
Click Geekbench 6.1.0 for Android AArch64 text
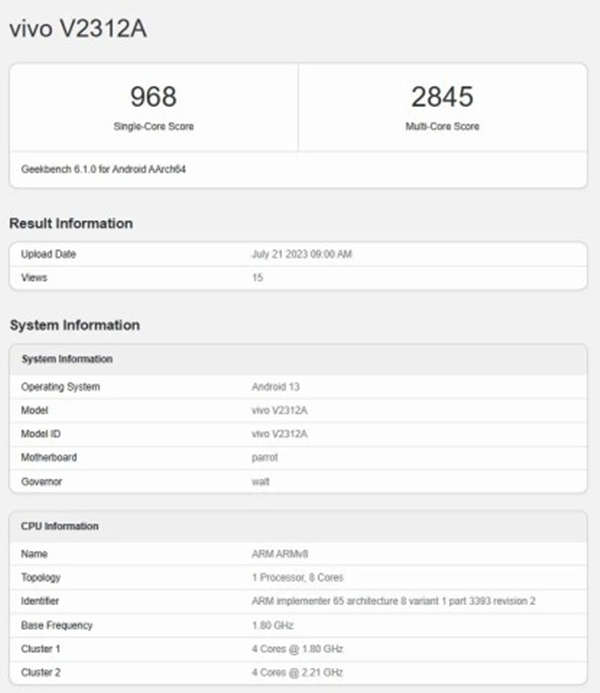pyautogui.click(x=103, y=169)
